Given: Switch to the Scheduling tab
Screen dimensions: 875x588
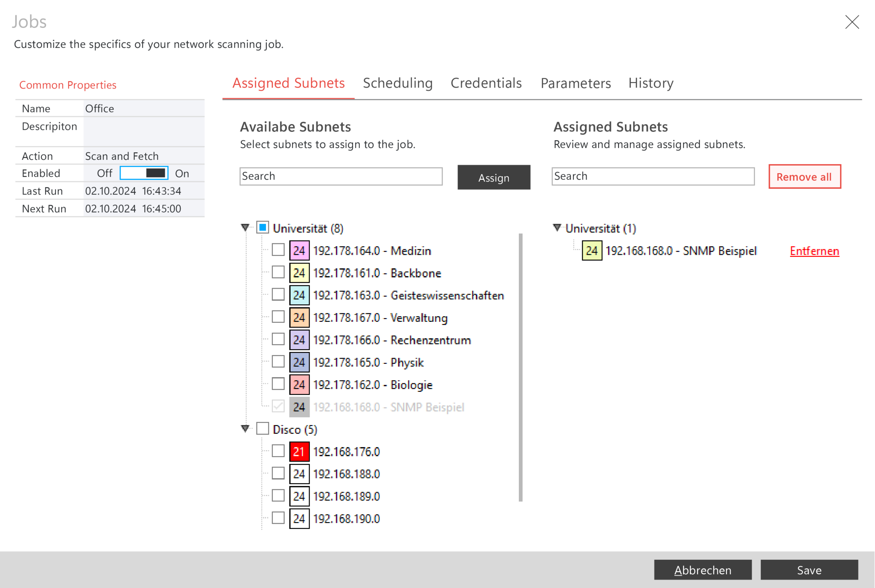Looking at the screenshot, I should 398,83.
